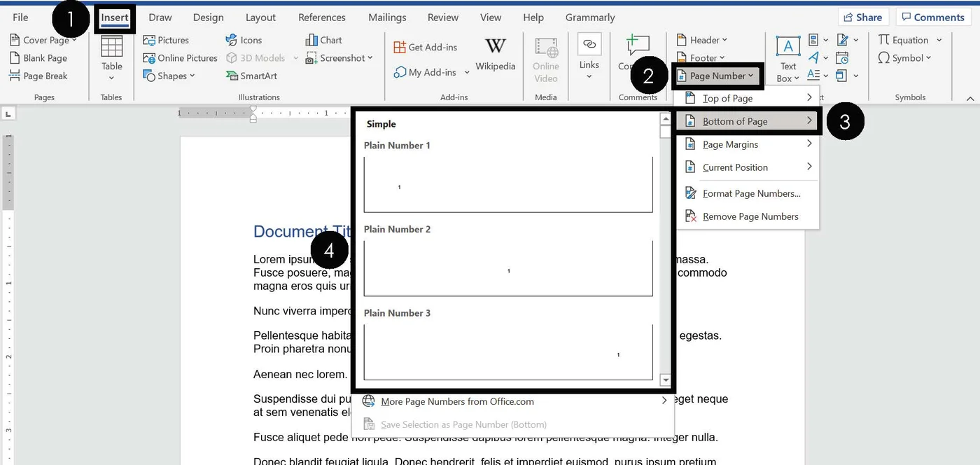
Task: Open the View tab
Action: tap(491, 18)
